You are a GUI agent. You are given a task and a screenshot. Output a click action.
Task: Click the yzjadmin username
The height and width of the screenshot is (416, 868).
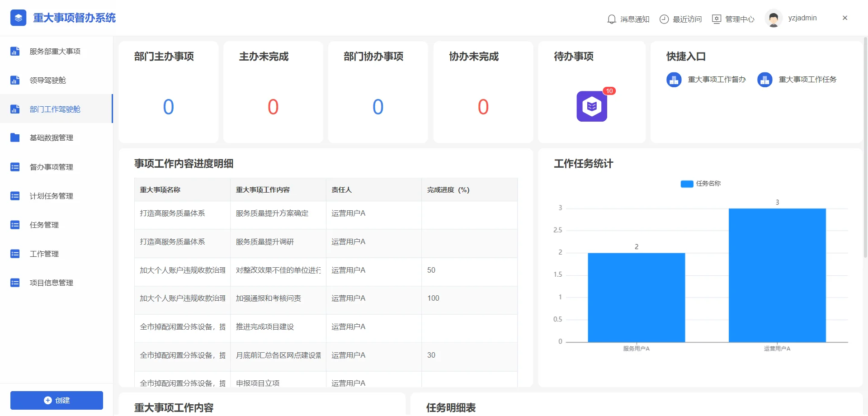802,18
